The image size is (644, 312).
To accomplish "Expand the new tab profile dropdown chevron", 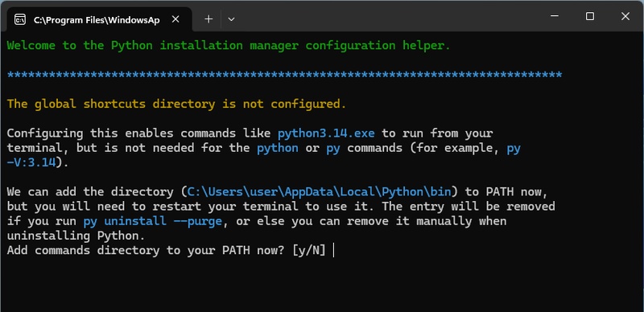I will coord(231,19).
